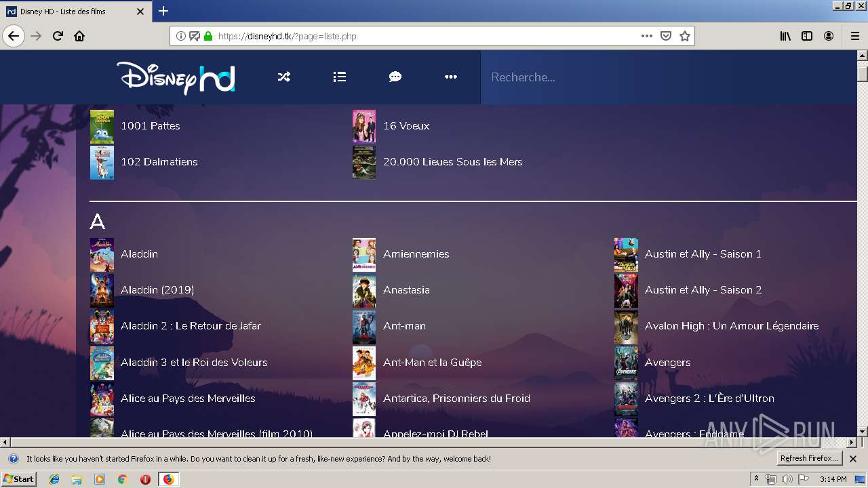Open Ant-Man et la Guêpe link

click(433, 362)
